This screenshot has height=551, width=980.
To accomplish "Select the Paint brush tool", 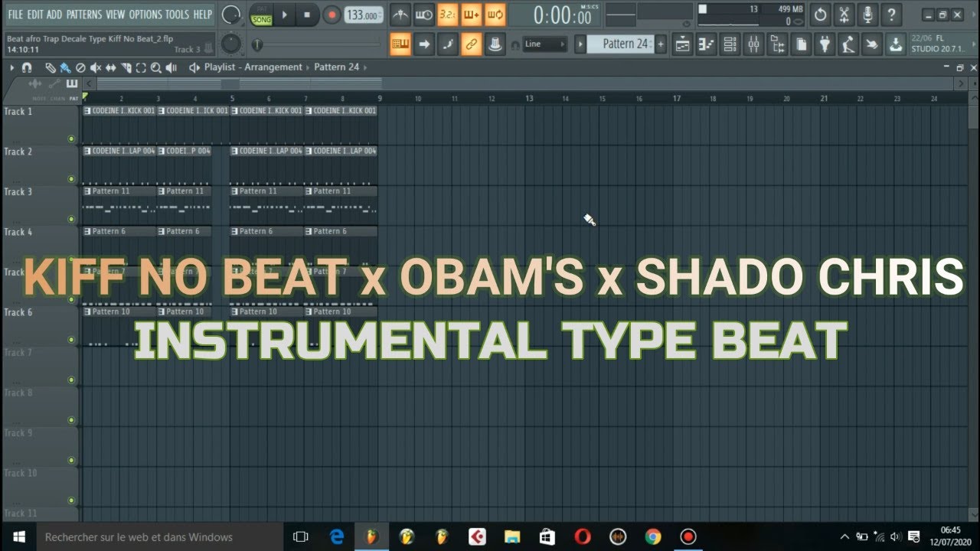I will click(x=66, y=68).
